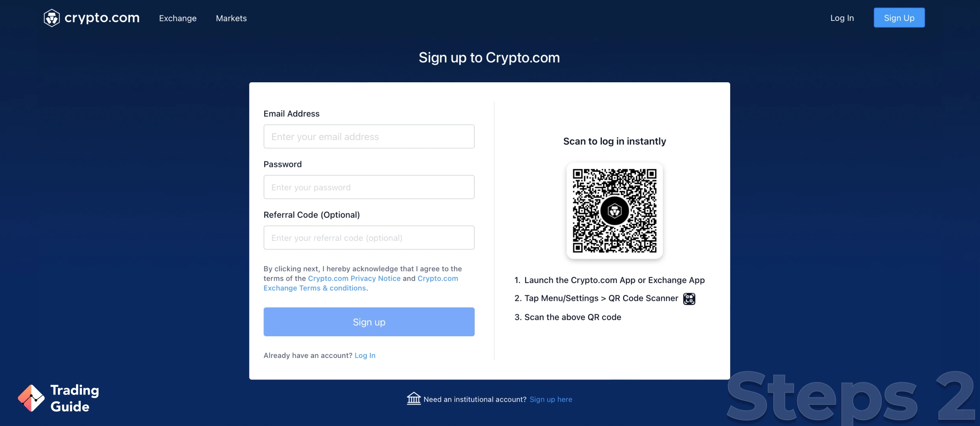Screen dimensions: 980x426
Task: Click the Exchange navigation menu item
Action: tap(178, 17)
